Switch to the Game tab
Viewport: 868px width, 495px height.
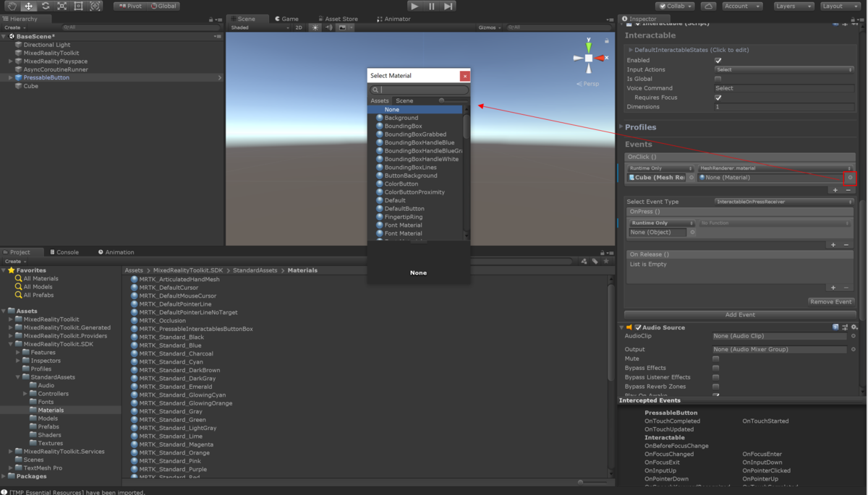pyautogui.click(x=287, y=19)
